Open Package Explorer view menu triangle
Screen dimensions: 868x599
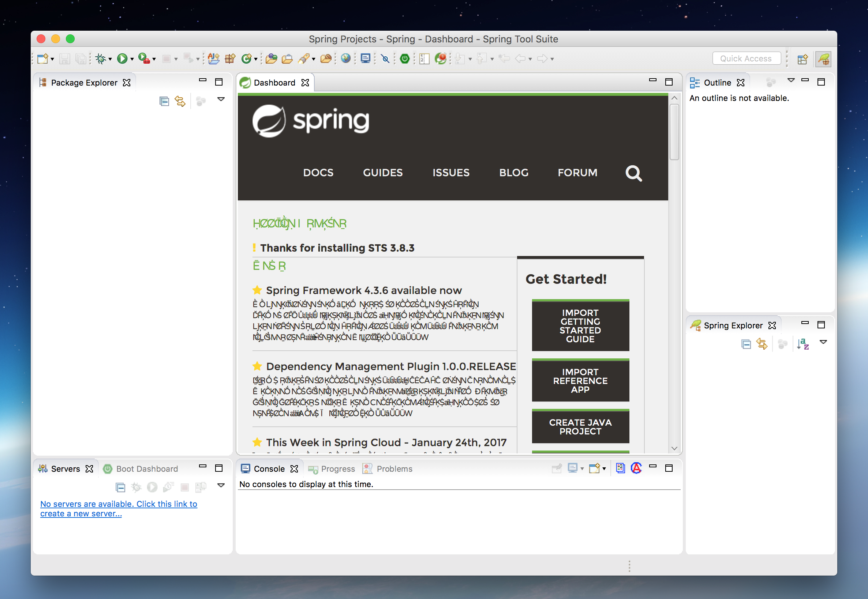click(221, 99)
